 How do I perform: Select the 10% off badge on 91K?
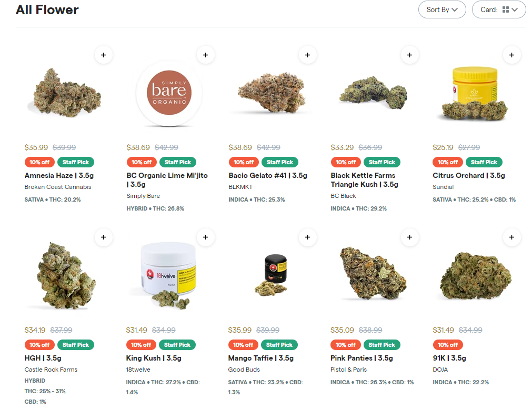447,345
